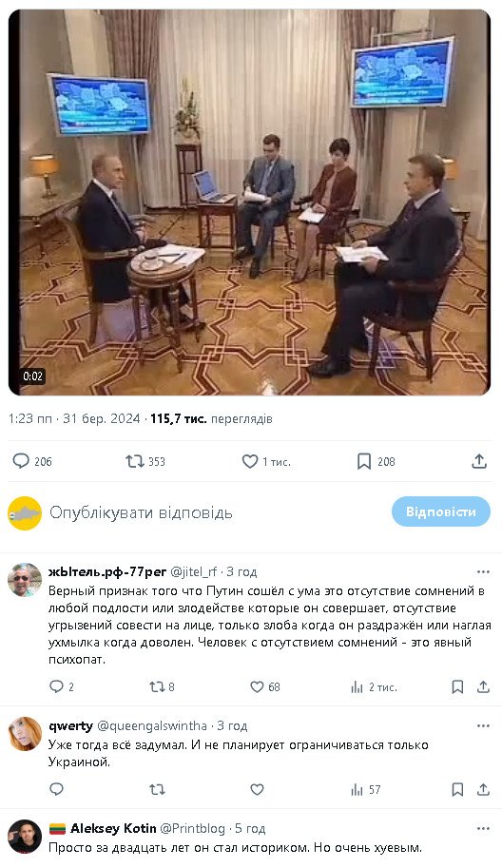Image resolution: width=502 pixels, height=868 pixels.
Task: Open more options on qwerty's reply
Action: [483, 725]
